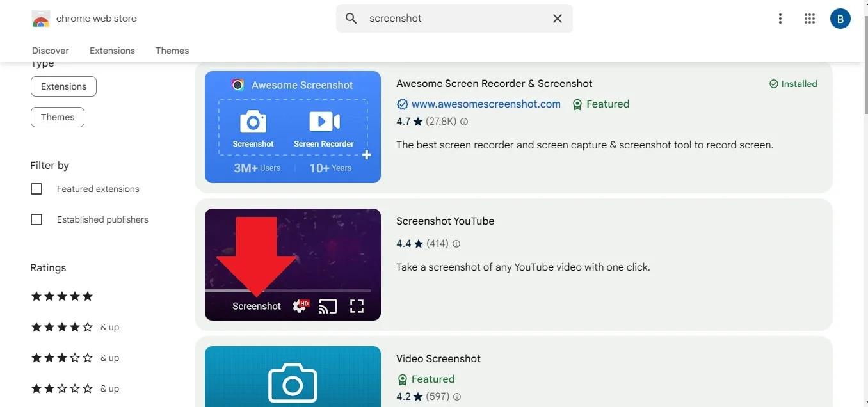Click the Chrome Web Store rainbow logo
868x407 pixels.
[40, 19]
